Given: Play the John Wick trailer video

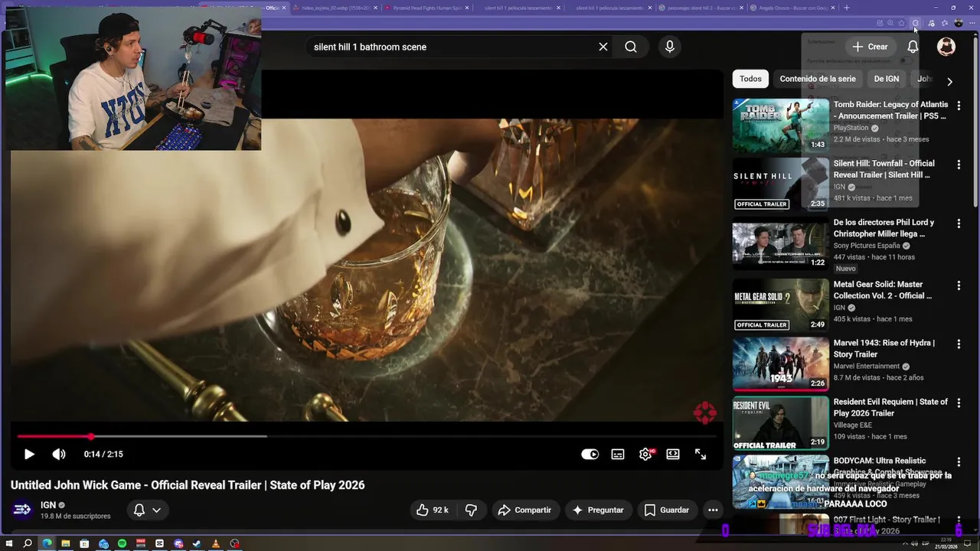Looking at the screenshot, I should coord(29,454).
